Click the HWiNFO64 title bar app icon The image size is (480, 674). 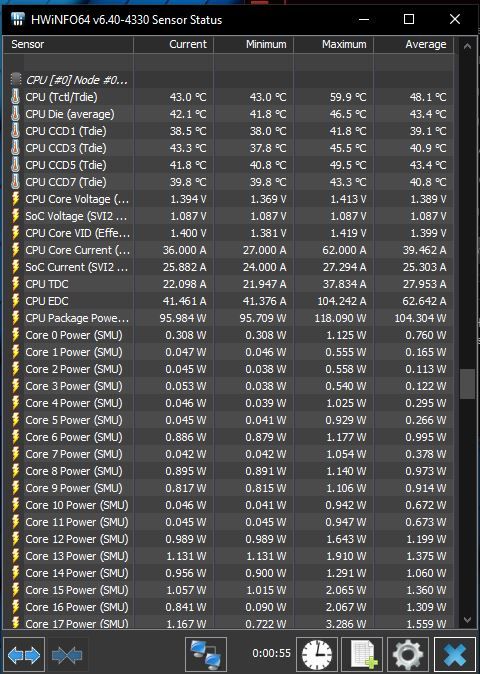(18, 19)
